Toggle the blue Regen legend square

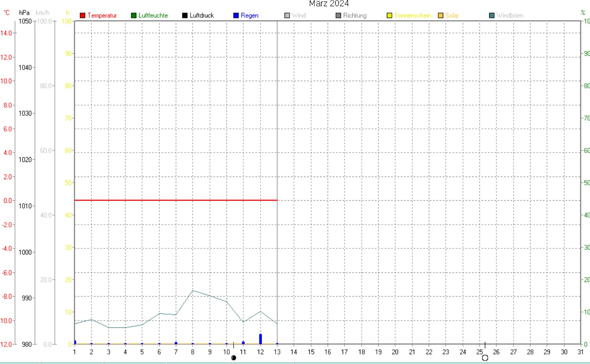pos(236,15)
